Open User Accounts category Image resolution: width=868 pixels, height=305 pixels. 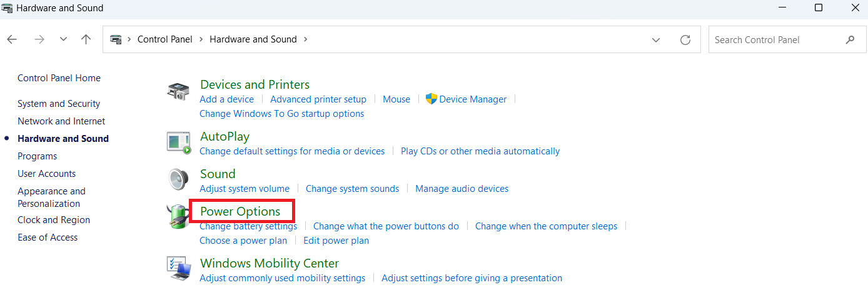(x=46, y=174)
